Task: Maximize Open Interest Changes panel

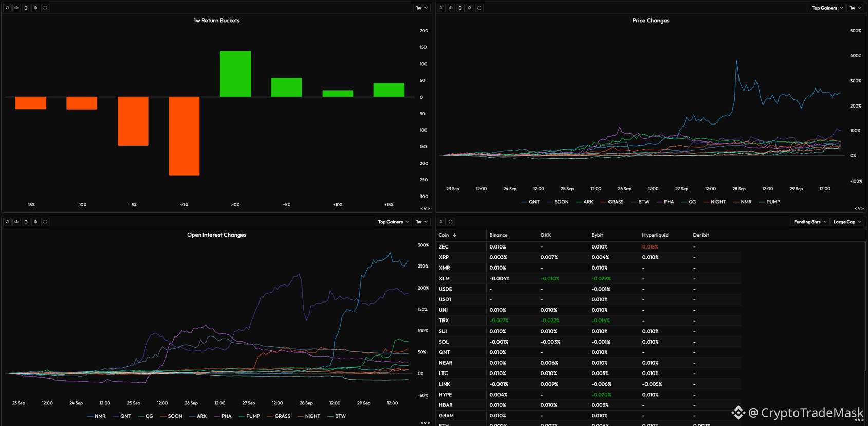Action: pos(45,222)
